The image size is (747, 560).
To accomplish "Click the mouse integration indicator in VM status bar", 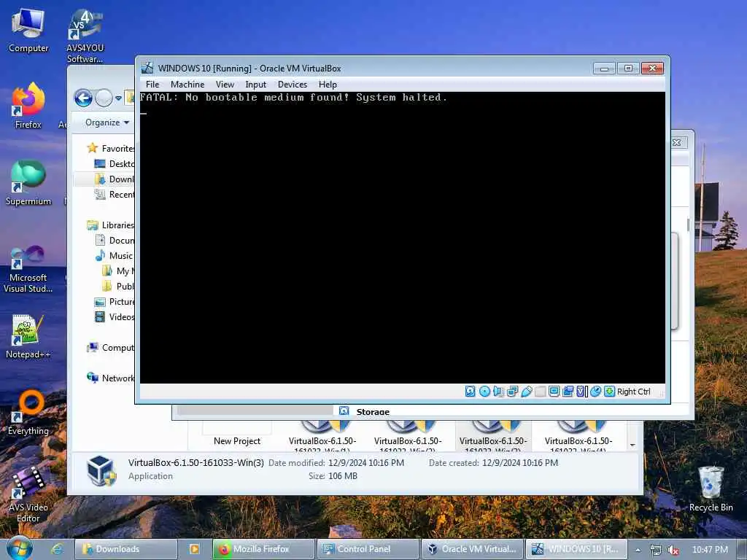I will 595,392.
